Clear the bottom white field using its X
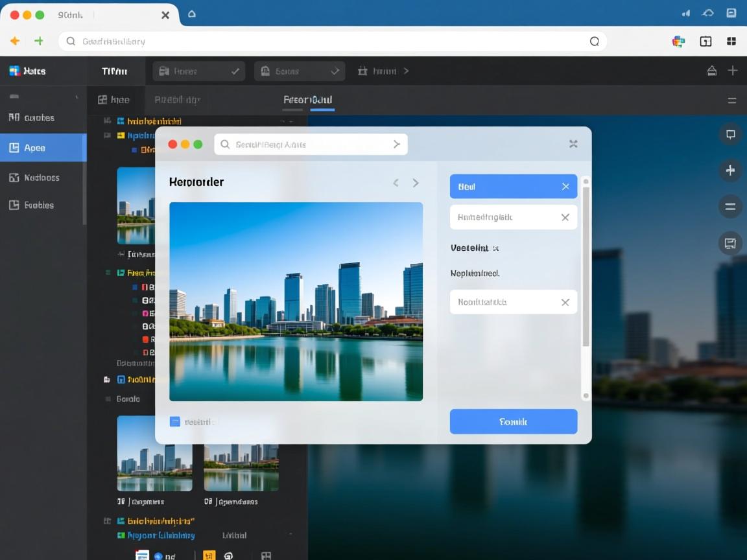The image size is (747, 560). (565, 302)
